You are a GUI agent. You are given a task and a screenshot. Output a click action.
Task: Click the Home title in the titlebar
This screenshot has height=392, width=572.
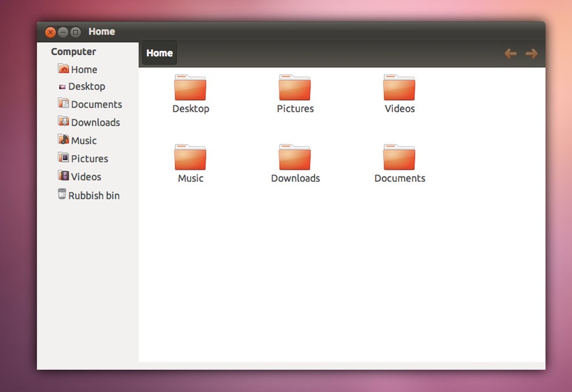point(102,32)
